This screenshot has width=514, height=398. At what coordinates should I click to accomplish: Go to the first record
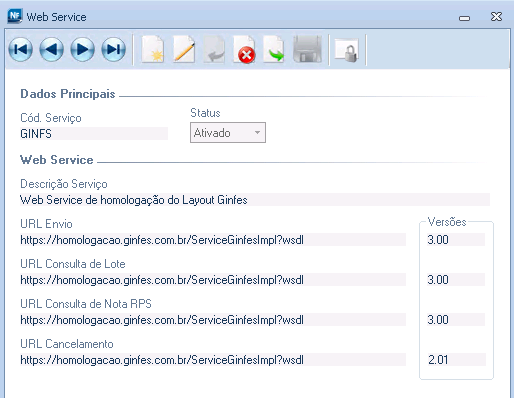coord(21,49)
